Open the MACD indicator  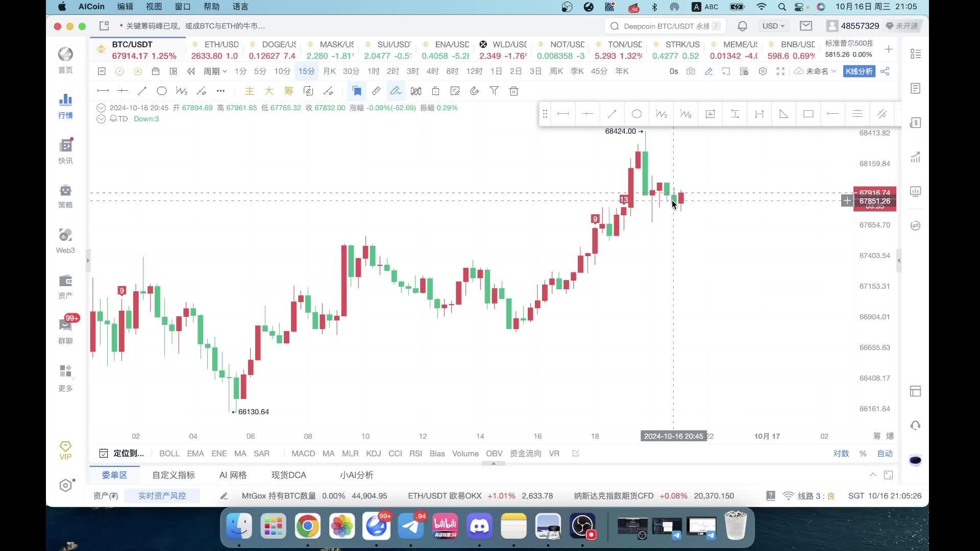(303, 454)
